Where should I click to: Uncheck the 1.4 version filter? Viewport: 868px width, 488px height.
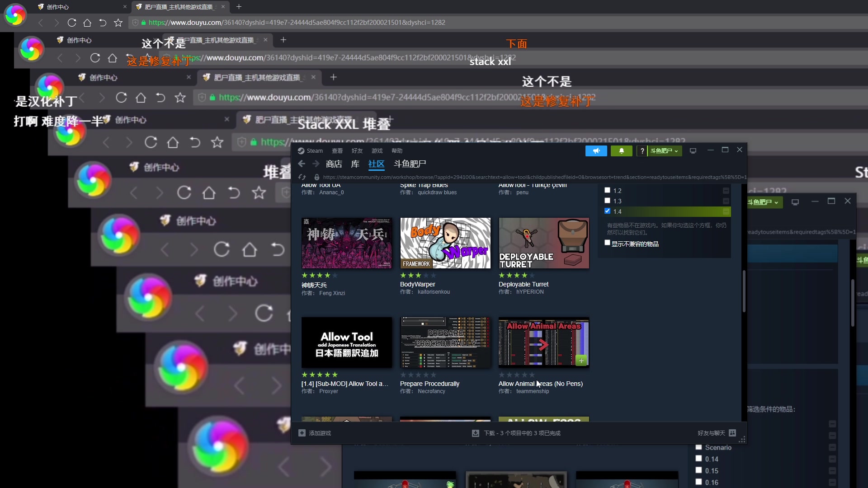608,211
